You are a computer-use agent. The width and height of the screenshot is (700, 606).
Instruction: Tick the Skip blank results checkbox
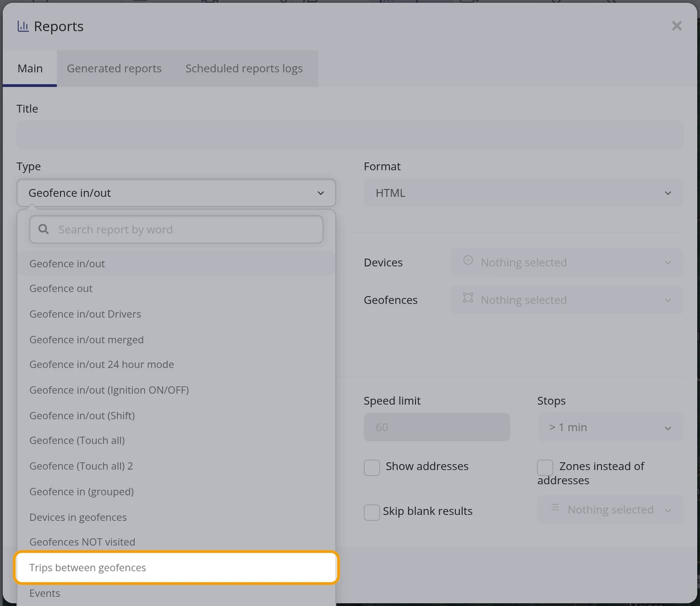(x=371, y=512)
